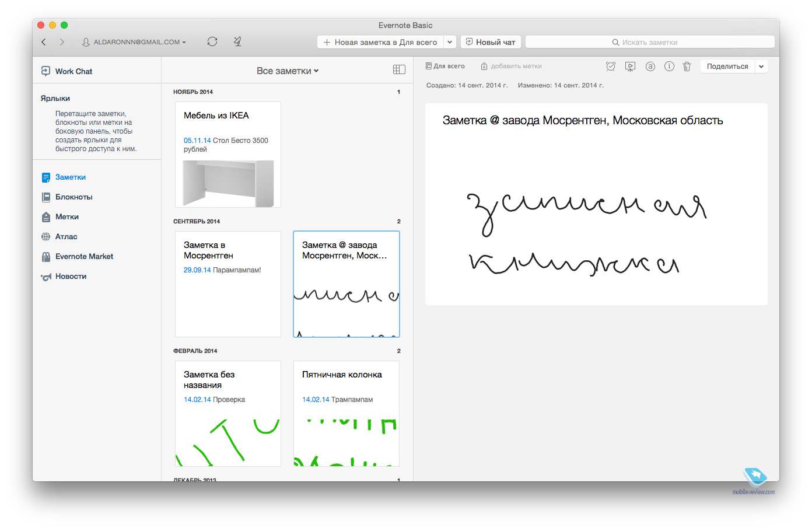Click the Ярлыки heading

pyautogui.click(x=55, y=99)
